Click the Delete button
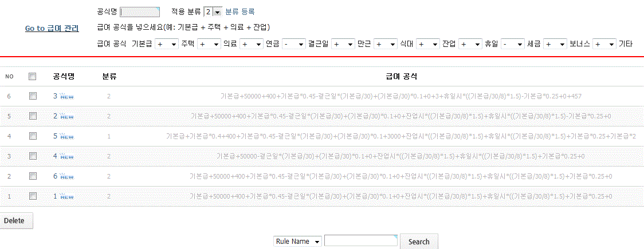 16,220
